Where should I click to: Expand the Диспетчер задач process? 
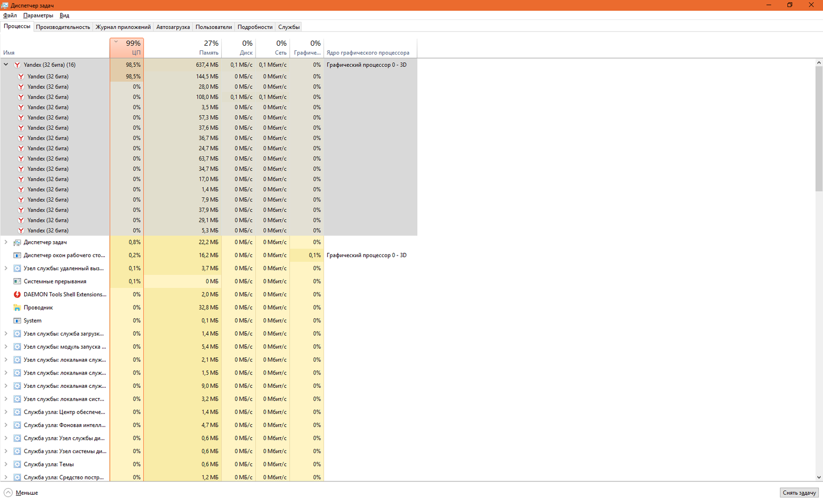click(6, 242)
